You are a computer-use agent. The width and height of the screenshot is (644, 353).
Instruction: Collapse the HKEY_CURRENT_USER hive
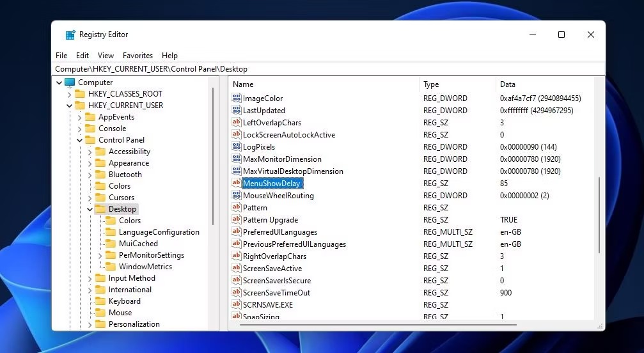coord(70,106)
